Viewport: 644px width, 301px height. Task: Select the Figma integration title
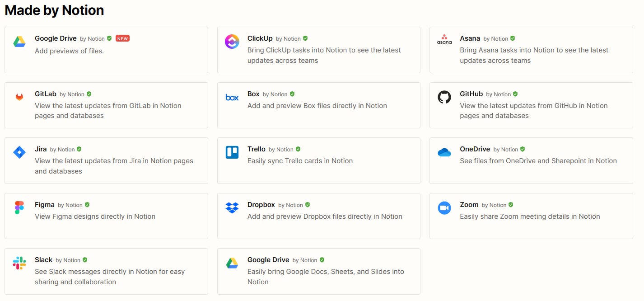45,205
